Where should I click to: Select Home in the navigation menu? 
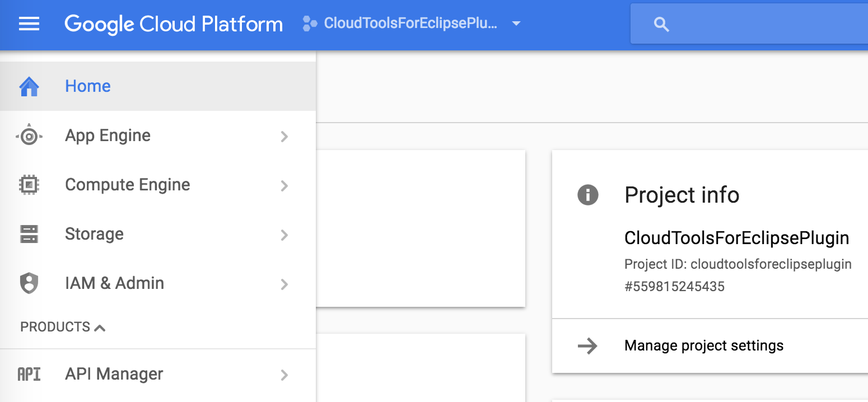point(88,86)
